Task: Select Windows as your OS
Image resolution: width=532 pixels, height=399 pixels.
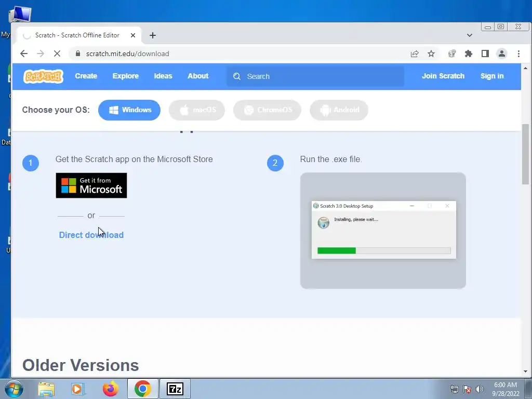Action: [129, 110]
